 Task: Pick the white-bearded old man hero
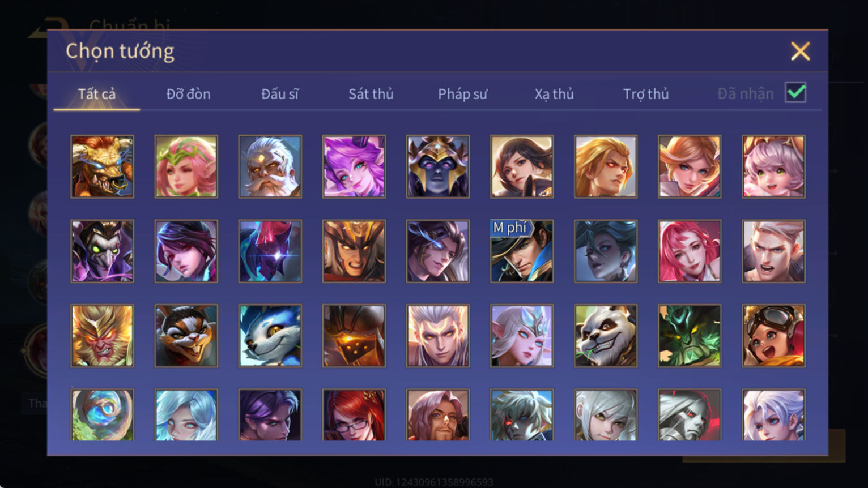270,166
